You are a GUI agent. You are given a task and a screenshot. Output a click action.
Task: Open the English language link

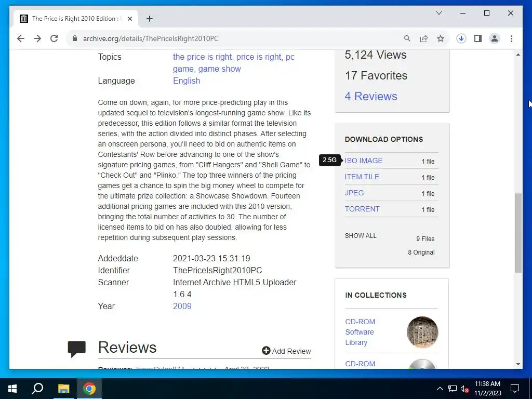pyautogui.click(x=187, y=81)
